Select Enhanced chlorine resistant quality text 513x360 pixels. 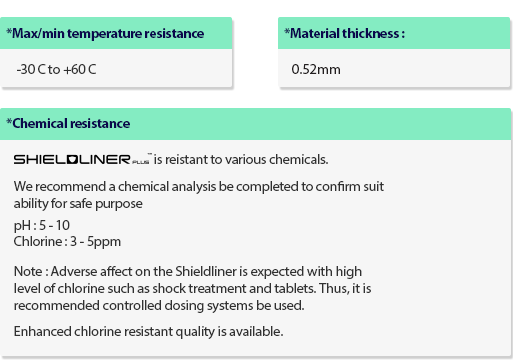(x=148, y=332)
